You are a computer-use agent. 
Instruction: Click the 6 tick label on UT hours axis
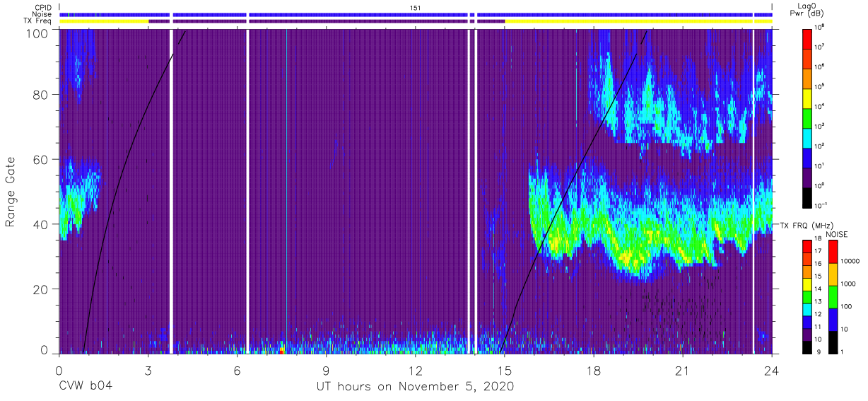pos(237,370)
